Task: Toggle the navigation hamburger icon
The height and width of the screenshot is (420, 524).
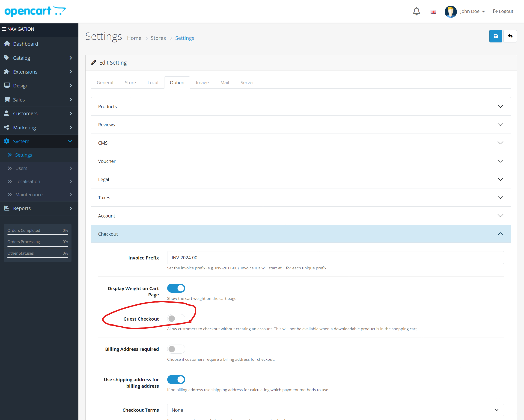Action: (x=4, y=29)
